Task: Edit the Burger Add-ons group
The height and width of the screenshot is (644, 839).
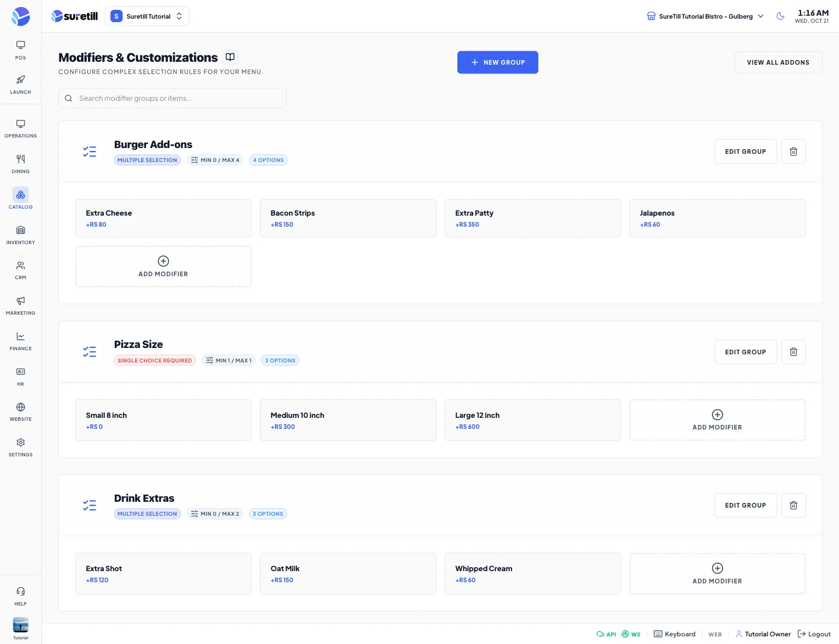Action: point(745,152)
